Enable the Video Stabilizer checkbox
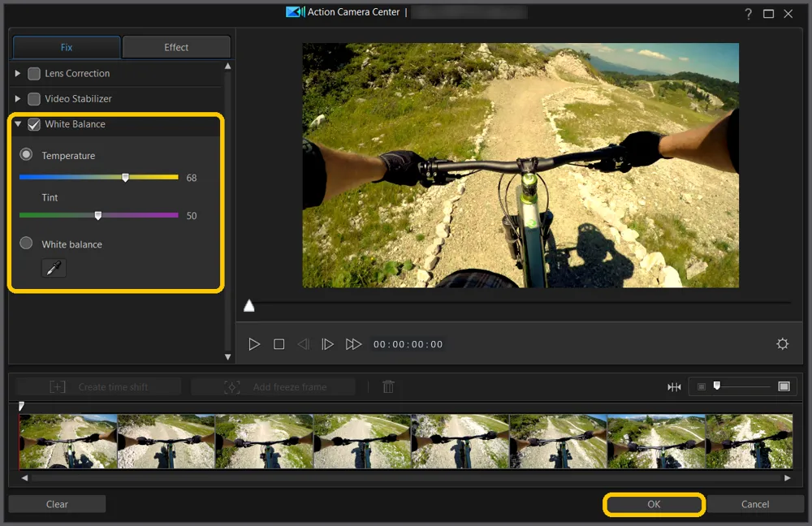The height and width of the screenshot is (526, 812). (x=33, y=99)
